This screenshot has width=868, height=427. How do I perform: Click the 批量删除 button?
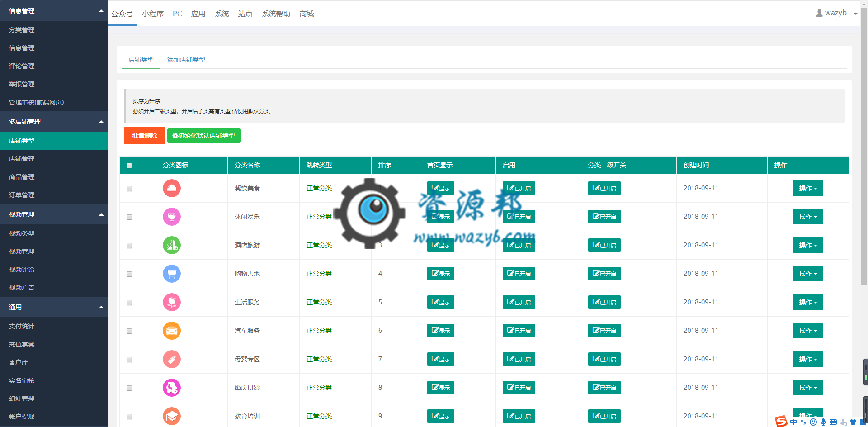point(145,136)
